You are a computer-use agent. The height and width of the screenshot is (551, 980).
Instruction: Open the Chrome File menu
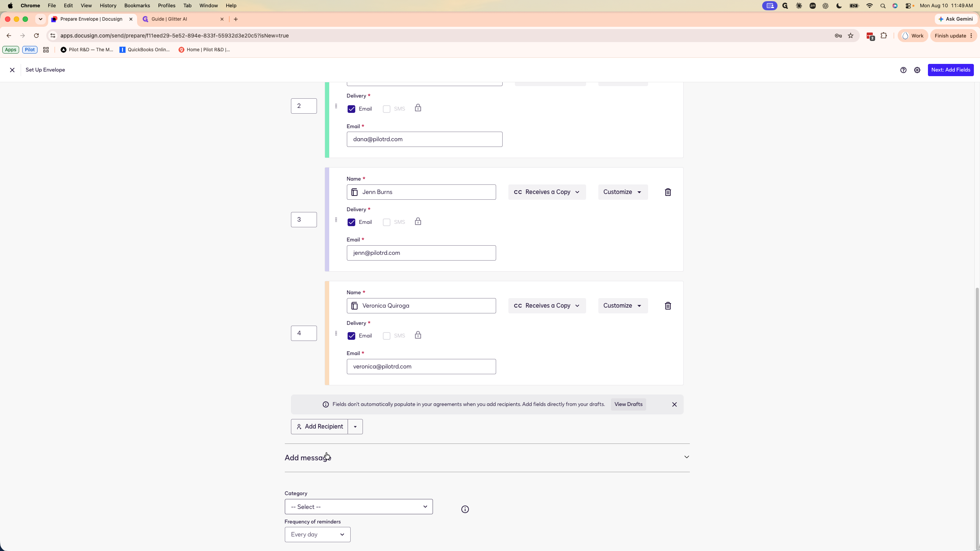click(52, 6)
